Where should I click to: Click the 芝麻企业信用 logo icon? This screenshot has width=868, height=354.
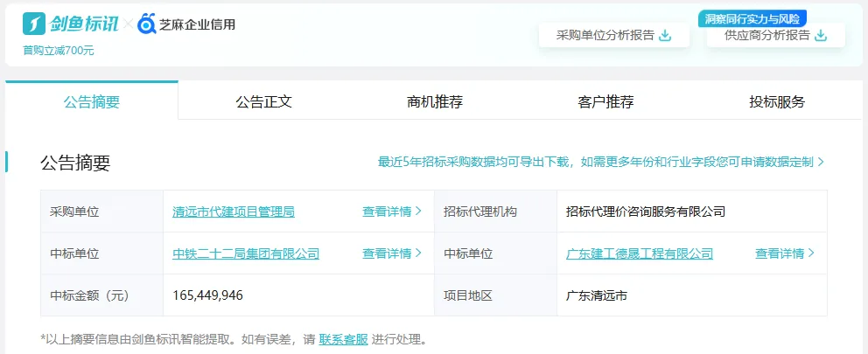tap(147, 24)
